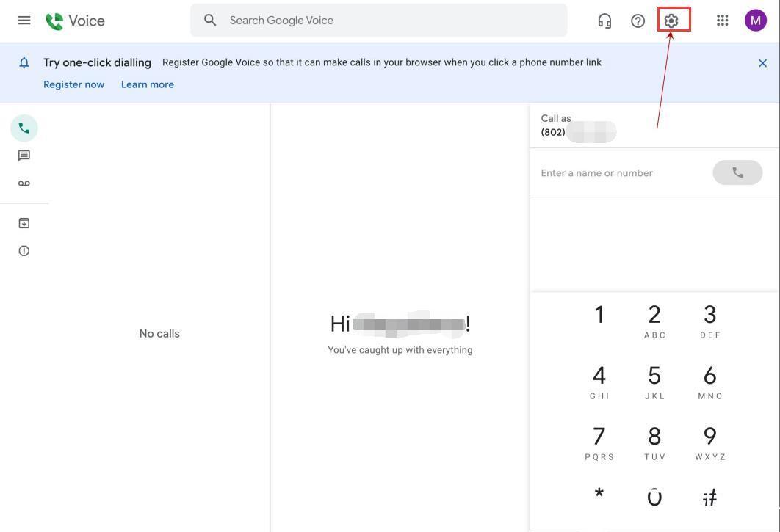The image size is (780, 532).
Task: Open Google Voice settings
Action: pyautogui.click(x=670, y=20)
